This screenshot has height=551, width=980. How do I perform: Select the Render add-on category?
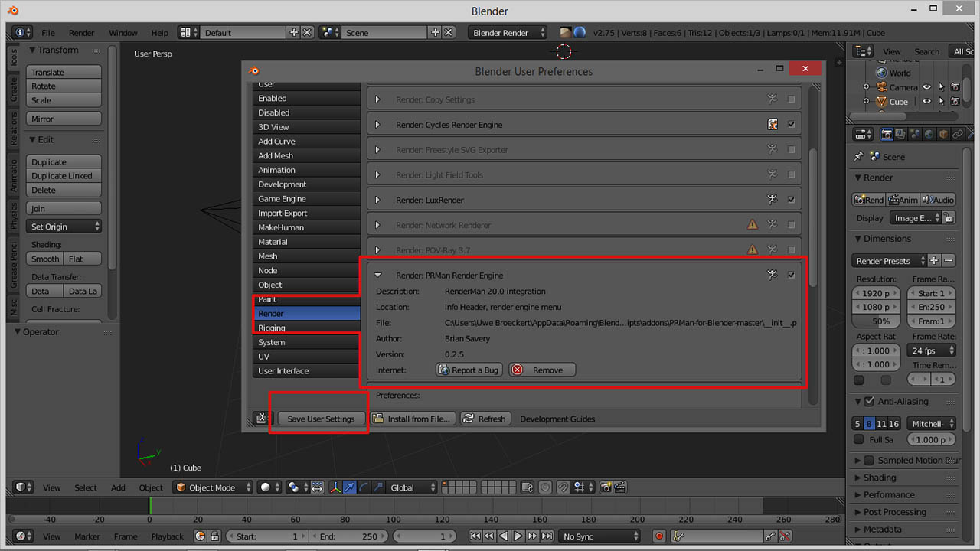click(x=306, y=314)
